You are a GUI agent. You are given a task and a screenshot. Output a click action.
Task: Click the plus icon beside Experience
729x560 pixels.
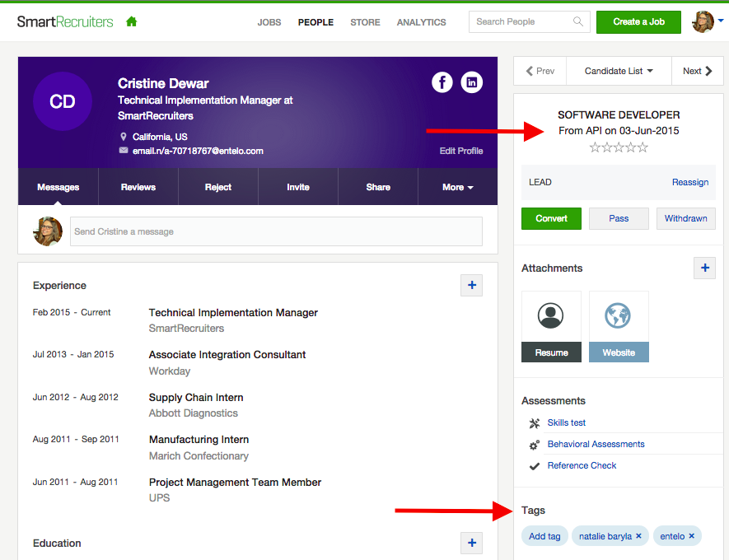(471, 285)
